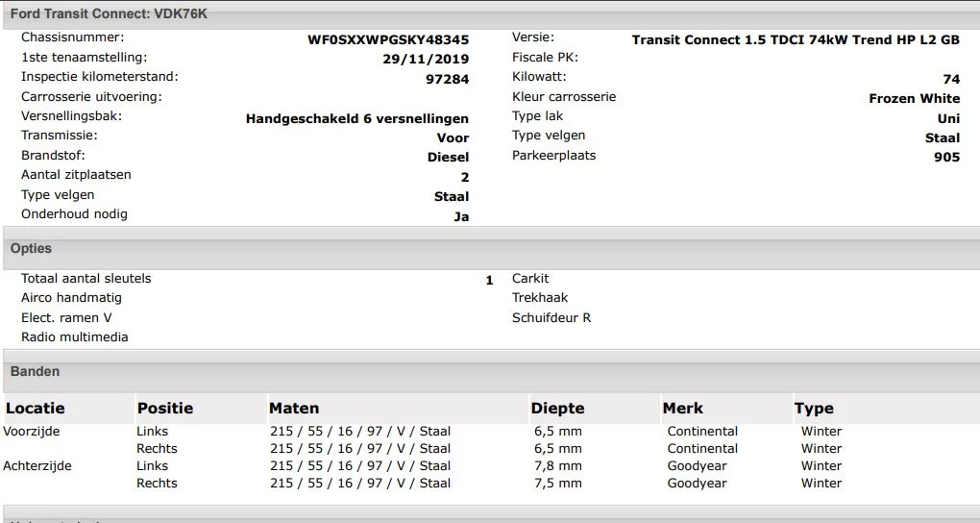Click parking place number 905
The width and height of the screenshot is (980, 523).
[946, 157]
